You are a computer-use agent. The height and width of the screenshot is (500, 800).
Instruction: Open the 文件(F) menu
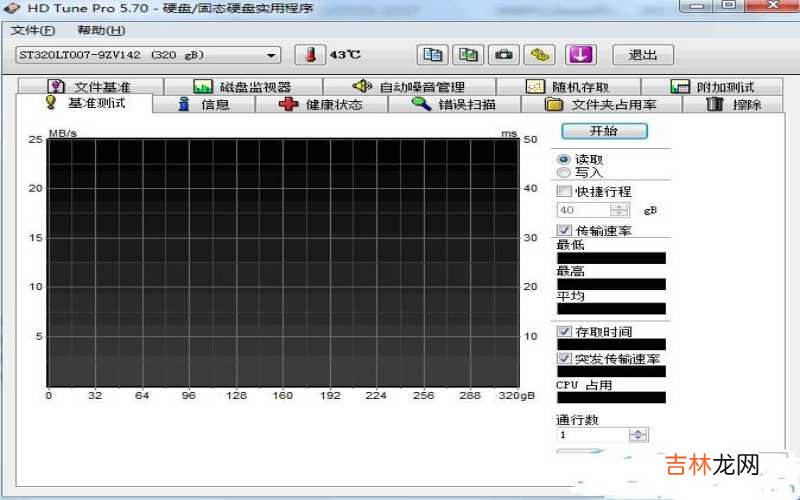32,30
